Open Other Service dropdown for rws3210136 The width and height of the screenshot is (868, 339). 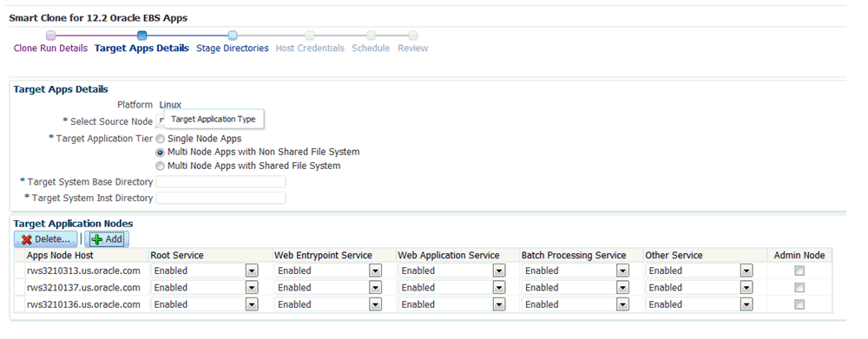(x=746, y=304)
